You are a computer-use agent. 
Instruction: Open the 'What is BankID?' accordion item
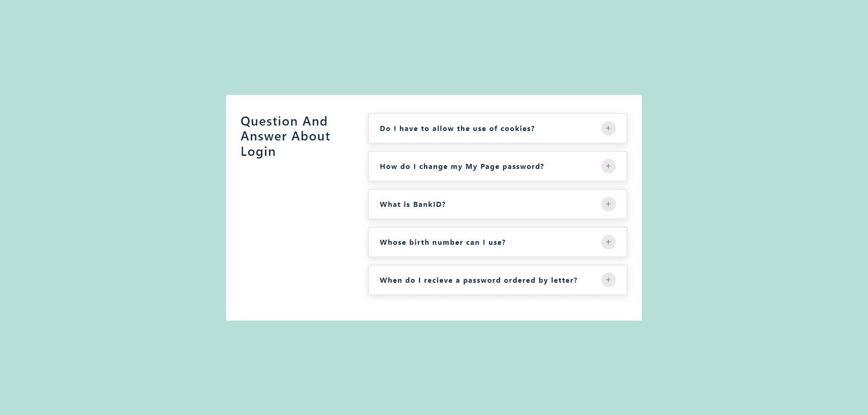coord(497,204)
